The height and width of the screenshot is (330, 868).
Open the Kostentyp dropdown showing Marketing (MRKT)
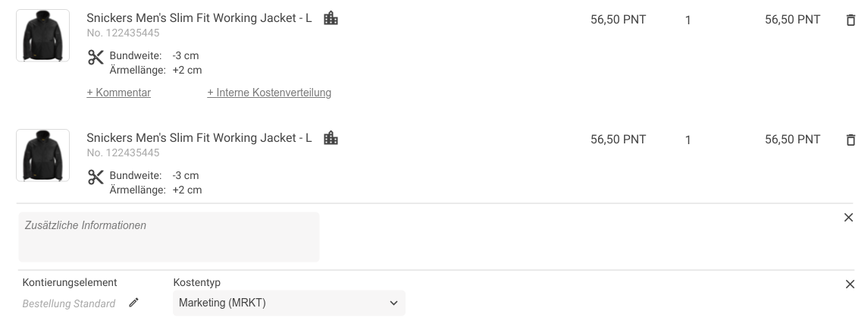pos(289,303)
